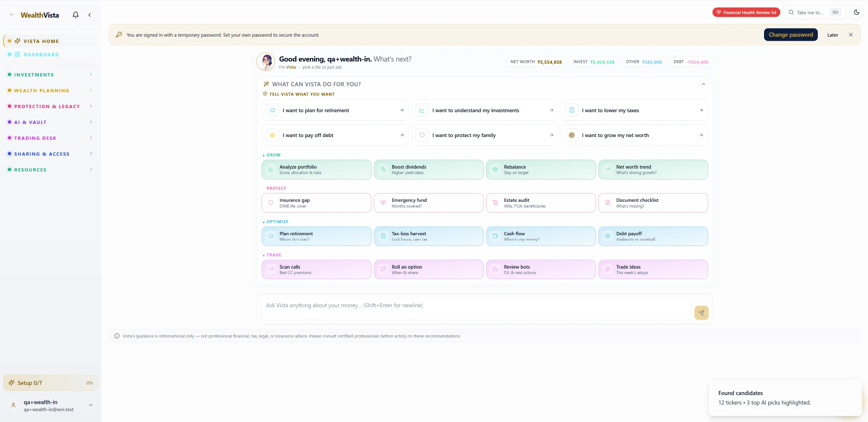
Task: Send message with paper plane button
Action: click(x=701, y=313)
